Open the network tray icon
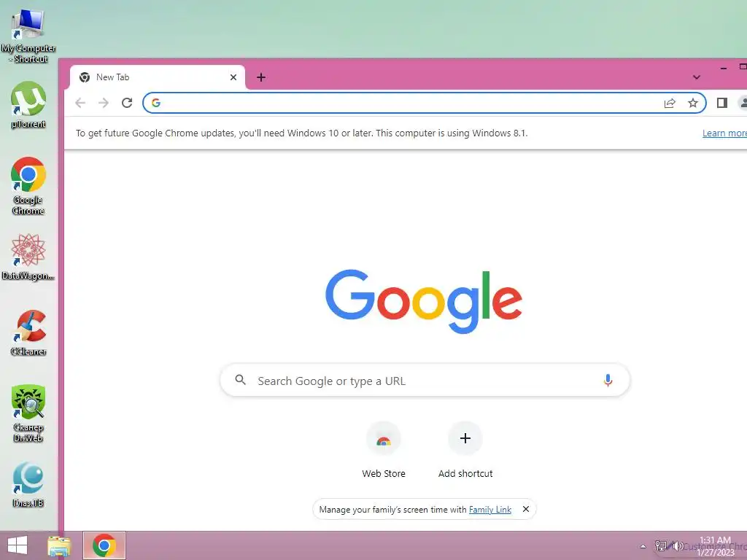 (x=661, y=545)
